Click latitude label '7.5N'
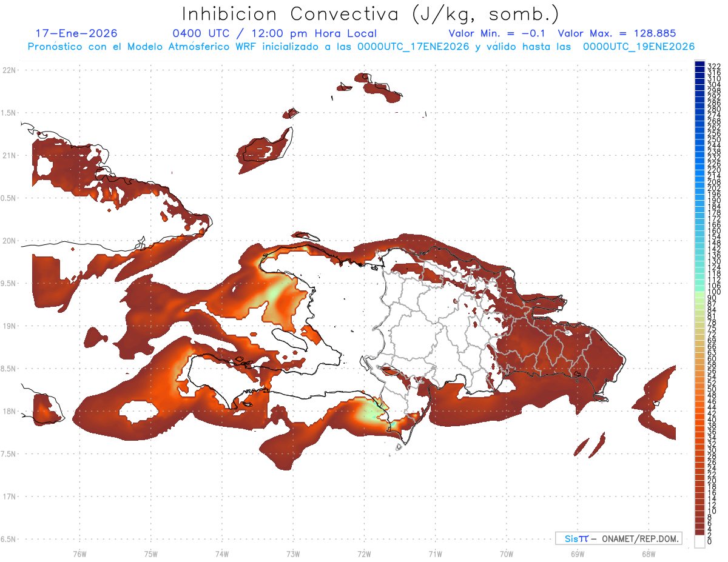This screenshot has height=562, width=728. tap(8, 454)
